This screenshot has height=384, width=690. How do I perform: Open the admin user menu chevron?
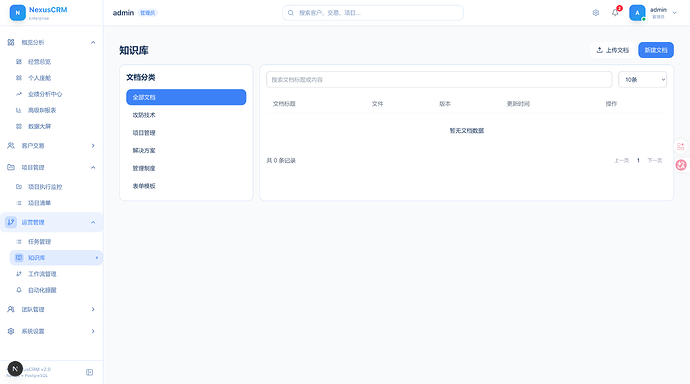pos(675,13)
